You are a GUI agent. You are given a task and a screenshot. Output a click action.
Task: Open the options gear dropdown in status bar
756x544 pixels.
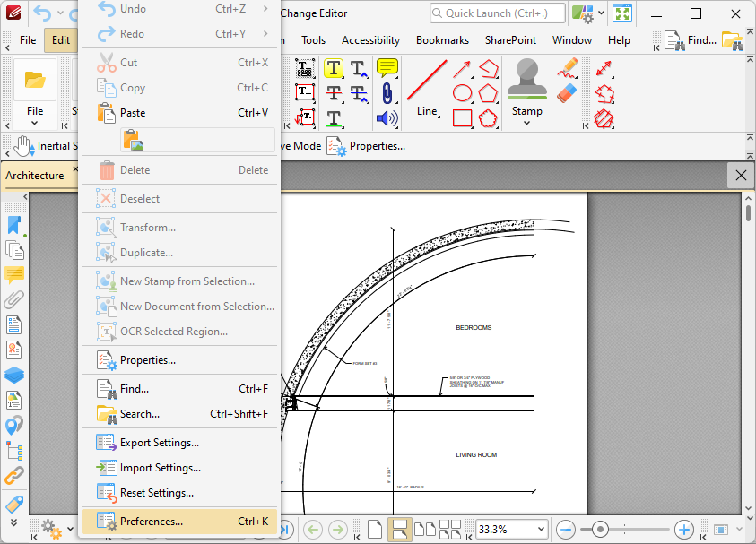point(70,529)
